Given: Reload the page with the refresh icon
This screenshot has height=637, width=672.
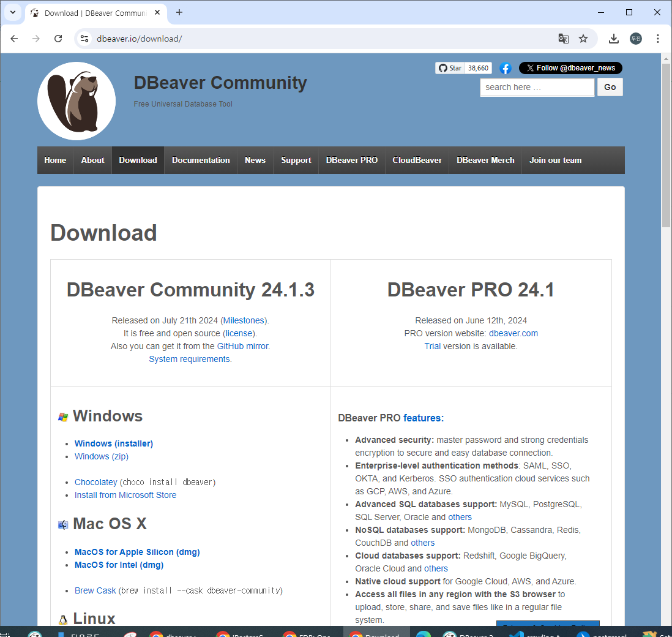Looking at the screenshot, I should point(58,39).
